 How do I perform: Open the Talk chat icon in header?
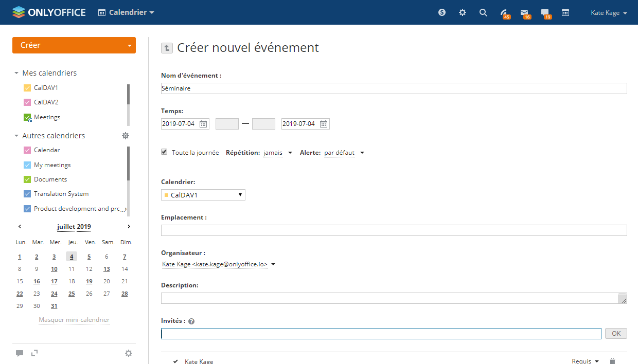(x=545, y=13)
